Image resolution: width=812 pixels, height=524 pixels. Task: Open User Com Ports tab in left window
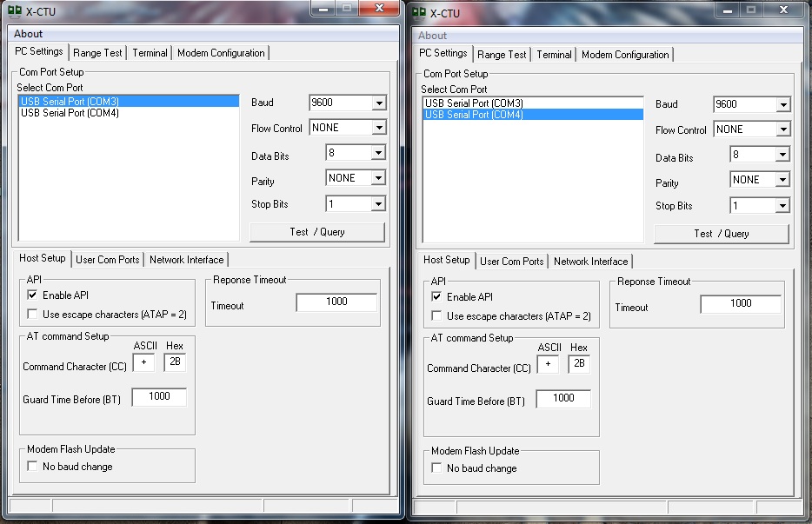[x=108, y=260]
